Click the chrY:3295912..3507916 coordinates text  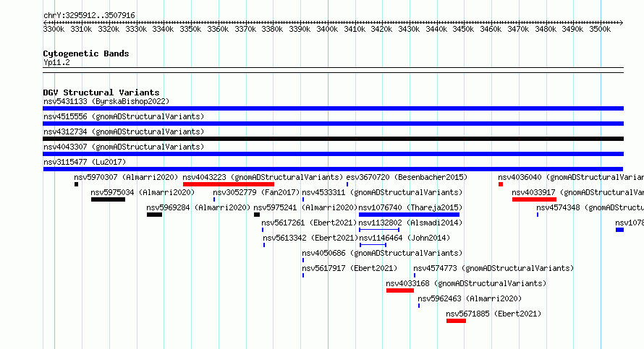pos(89,15)
